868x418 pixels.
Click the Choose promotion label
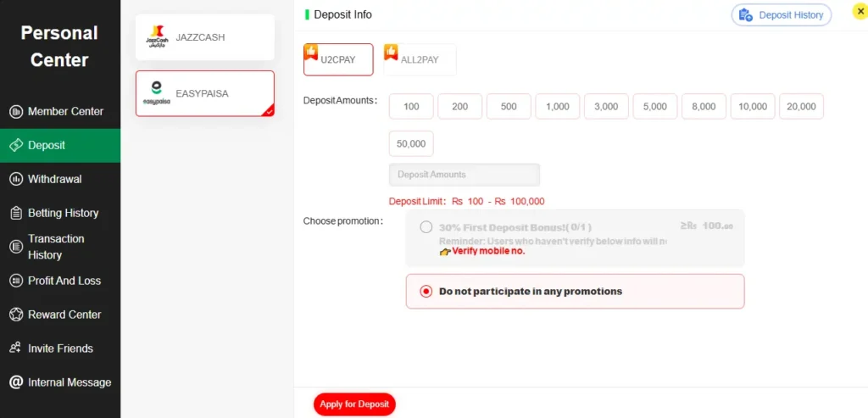[x=343, y=221]
